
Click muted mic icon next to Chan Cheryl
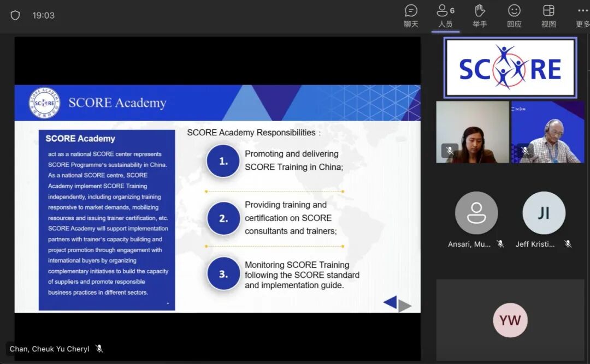coord(99,349)
